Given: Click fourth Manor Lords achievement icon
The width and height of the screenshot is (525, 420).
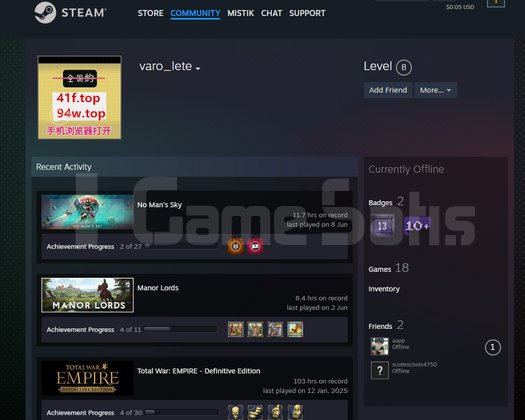Looking at the screenshot, I should point(295,329).
